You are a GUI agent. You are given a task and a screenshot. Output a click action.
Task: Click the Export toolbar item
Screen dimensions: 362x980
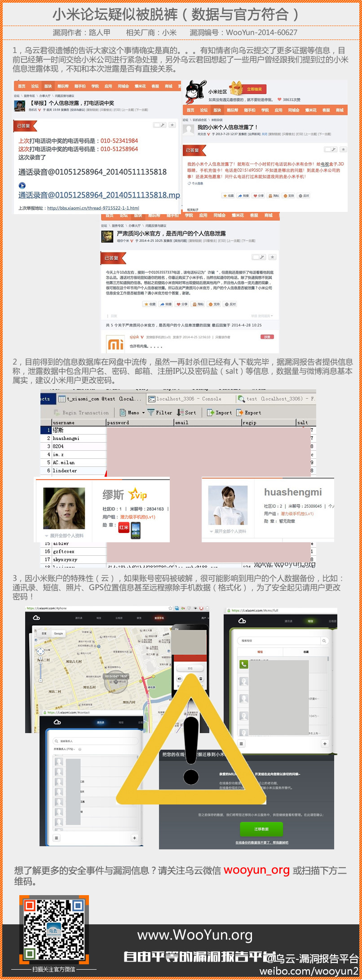click(x=248, y=413)
